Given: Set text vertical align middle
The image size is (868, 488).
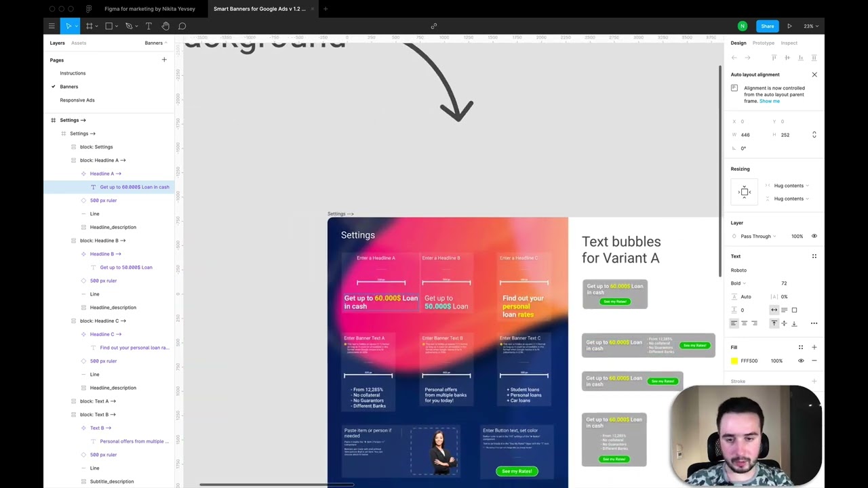Looking at the screenshot, I should (785, 323).
